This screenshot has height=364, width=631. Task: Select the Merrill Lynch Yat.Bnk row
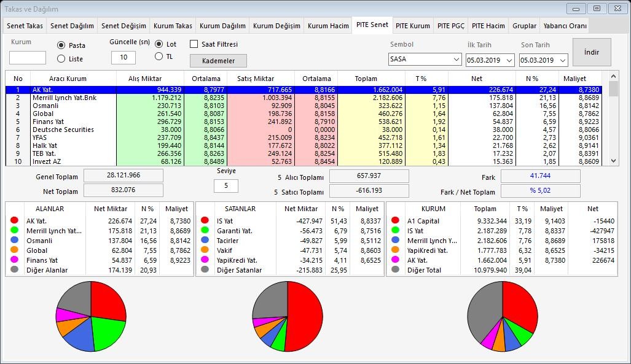coord(304,98)
